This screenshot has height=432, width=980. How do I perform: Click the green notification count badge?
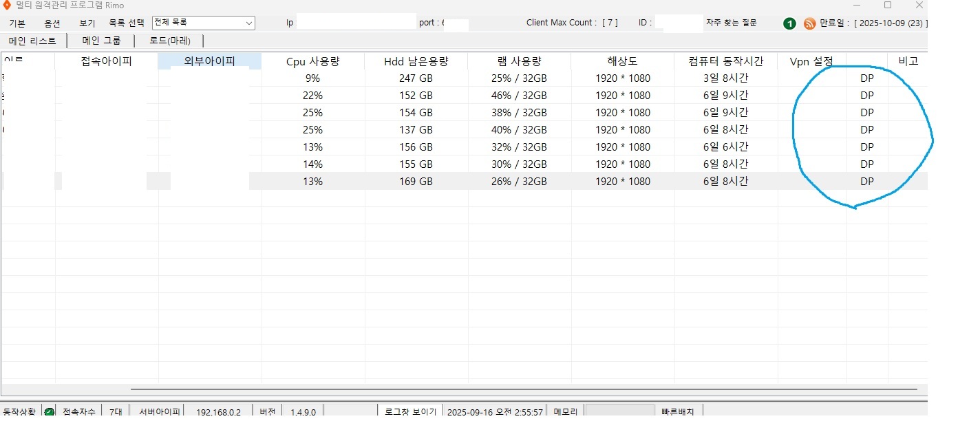coord(789,23)
